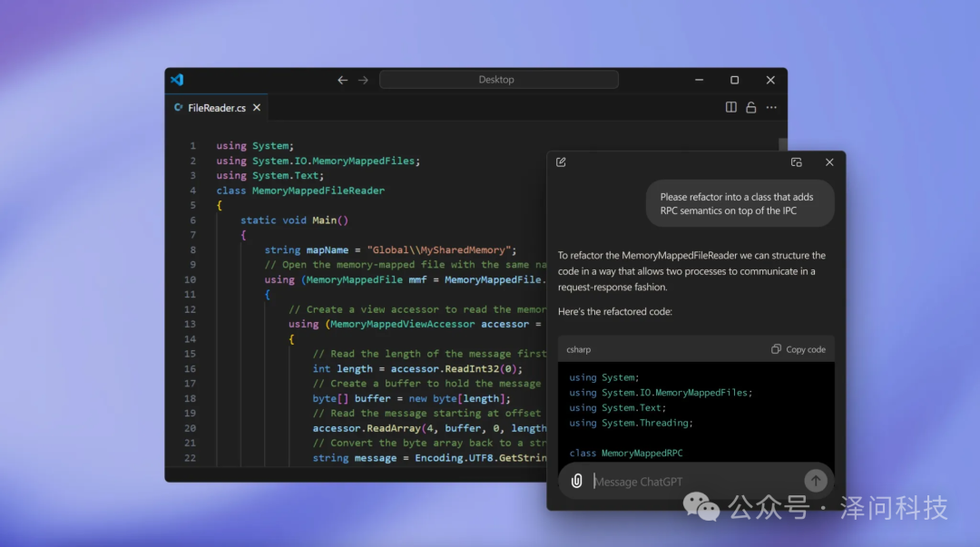This screenshot has height=547, width=980.
Task: Click the user's refactor request message bubble
Action: (x=740, y=204)
